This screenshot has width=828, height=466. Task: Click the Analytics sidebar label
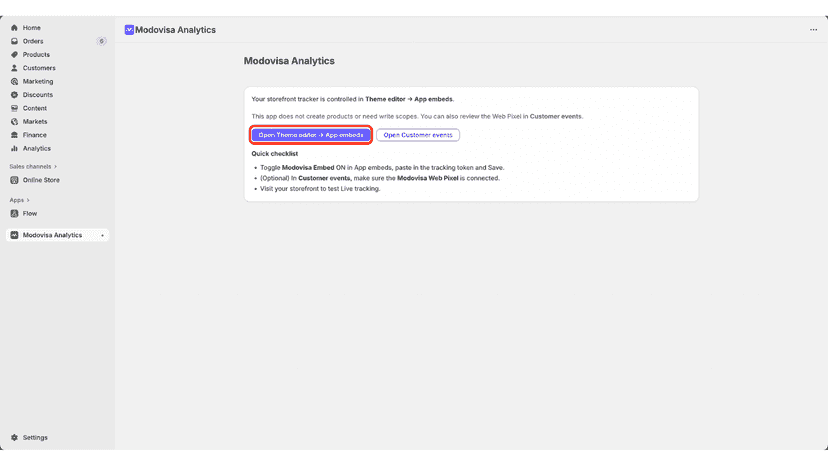[36, 148]
